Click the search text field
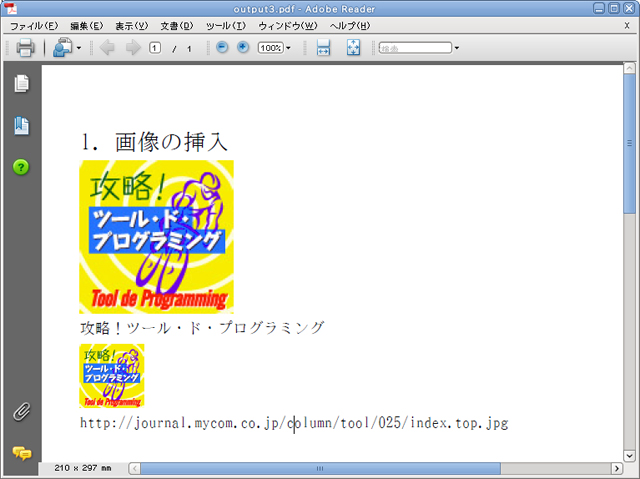Image resolution: width=640 pixels, height=479 pixels. [x=416, y=48]
